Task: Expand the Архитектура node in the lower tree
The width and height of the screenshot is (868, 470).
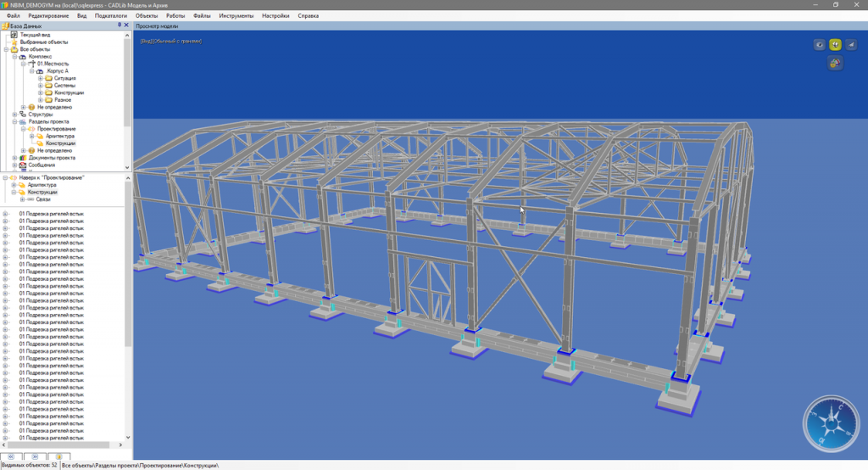Action: pos(14,185)
